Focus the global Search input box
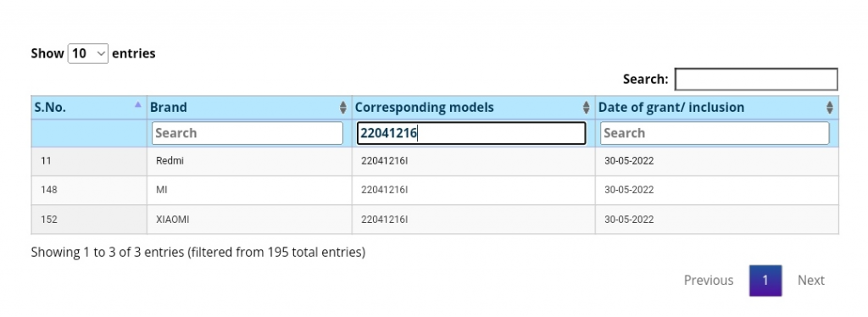Screen dimensions: 868x317 [x=756, y=79]
